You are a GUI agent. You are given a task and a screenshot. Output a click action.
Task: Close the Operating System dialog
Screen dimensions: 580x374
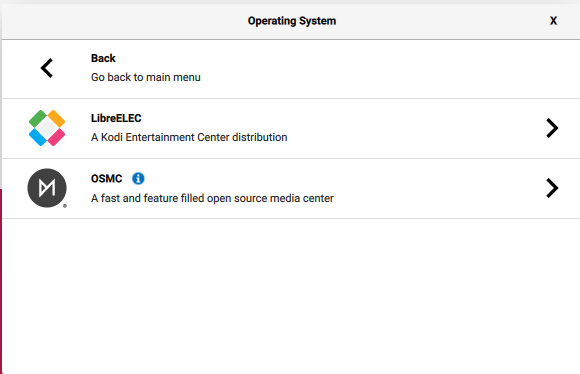[553, 21]
